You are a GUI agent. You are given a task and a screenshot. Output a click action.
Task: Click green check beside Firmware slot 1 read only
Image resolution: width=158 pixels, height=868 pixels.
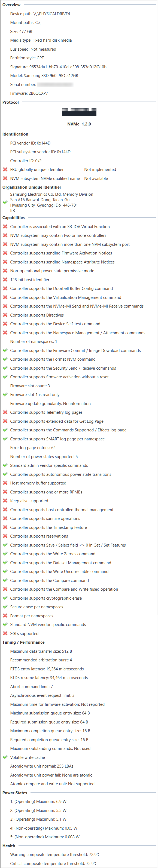tap(5, 395)
